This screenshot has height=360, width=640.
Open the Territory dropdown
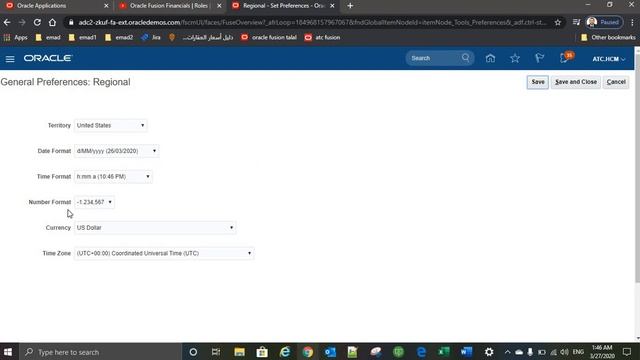tap(111, 125)
